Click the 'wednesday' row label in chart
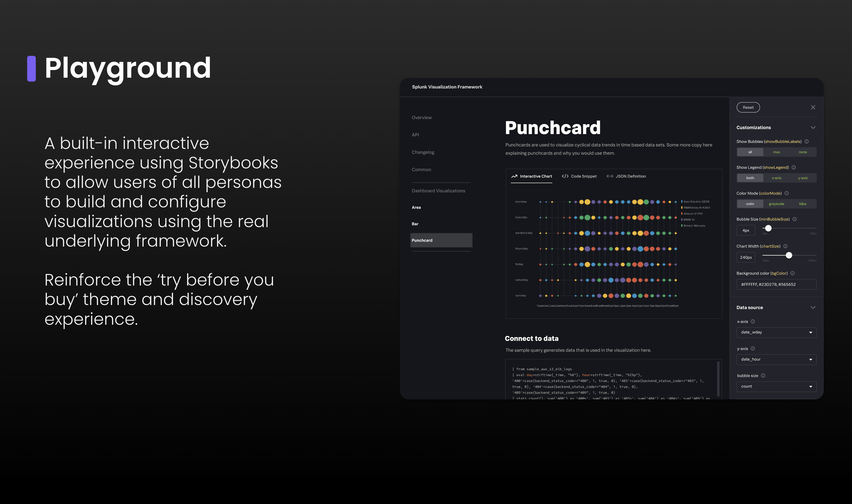Screen dimensions: 852x504 point(524,233)
